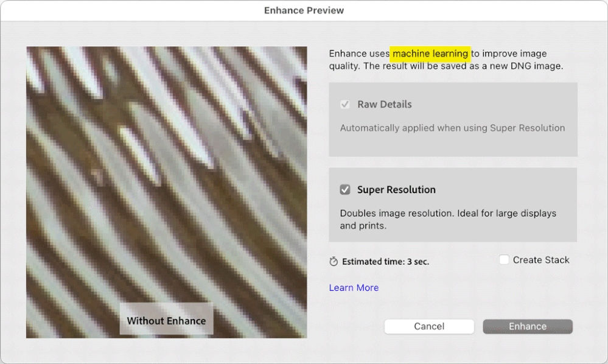Select the Raw Details heading
Viewport: 608px width, 364px height.
383,104
